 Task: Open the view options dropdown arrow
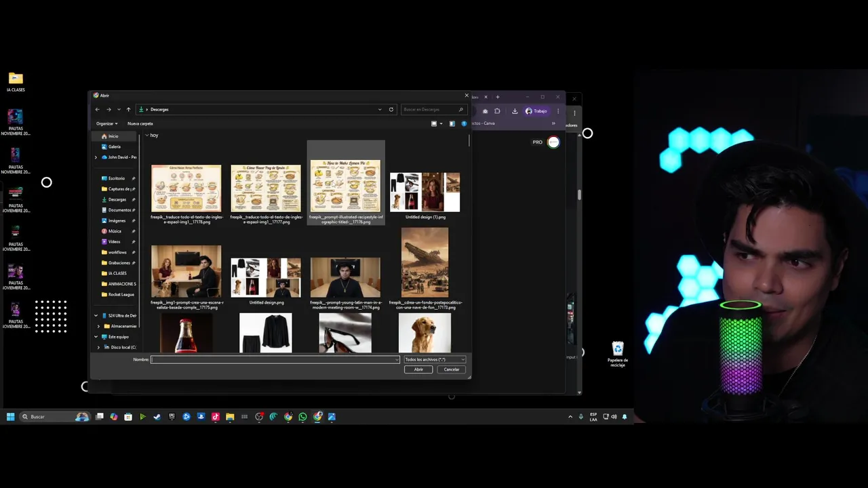pos(441,123)
